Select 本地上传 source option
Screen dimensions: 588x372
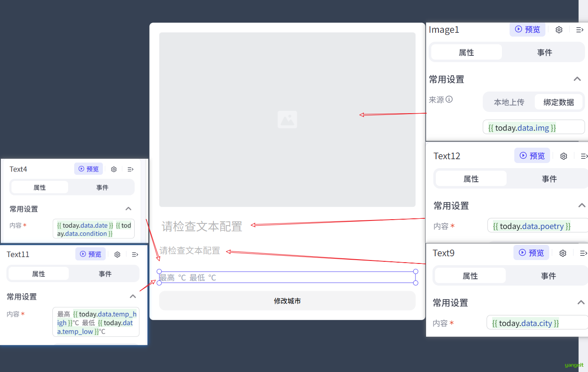point(509,102)
